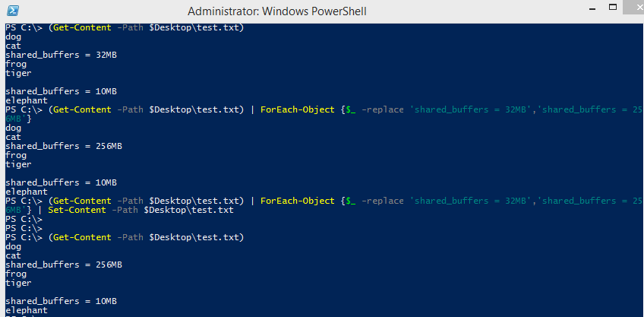The height and width of the screenshot is (317, 644).
Task: Click the final "elephant" output line
Action: pyautogui.click(x=27, y=310)
